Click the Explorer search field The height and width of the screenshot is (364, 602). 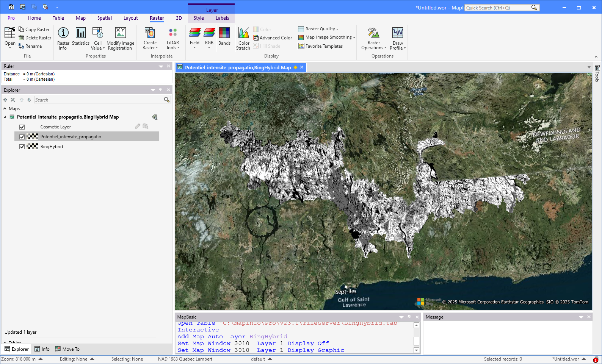99,100
